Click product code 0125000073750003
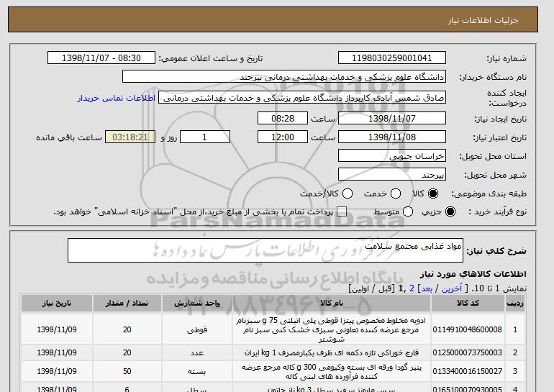The height and width of the screenshot is (392, 554). [468, 352]
